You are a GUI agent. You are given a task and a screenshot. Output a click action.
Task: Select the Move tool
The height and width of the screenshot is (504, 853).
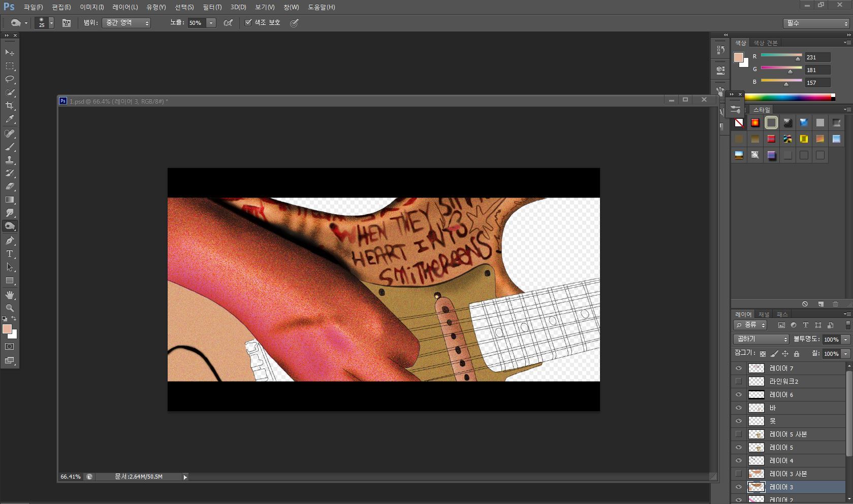10,53
